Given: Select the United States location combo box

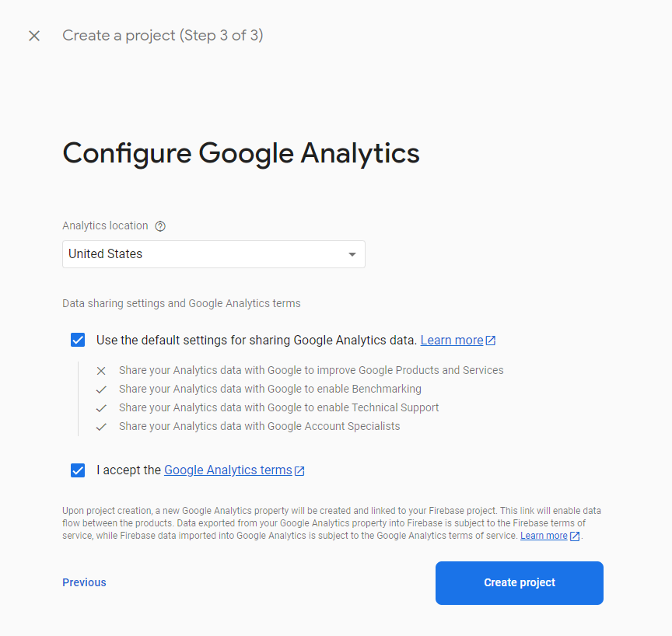Looking at the screenshot, I should [x=214, y=254].
